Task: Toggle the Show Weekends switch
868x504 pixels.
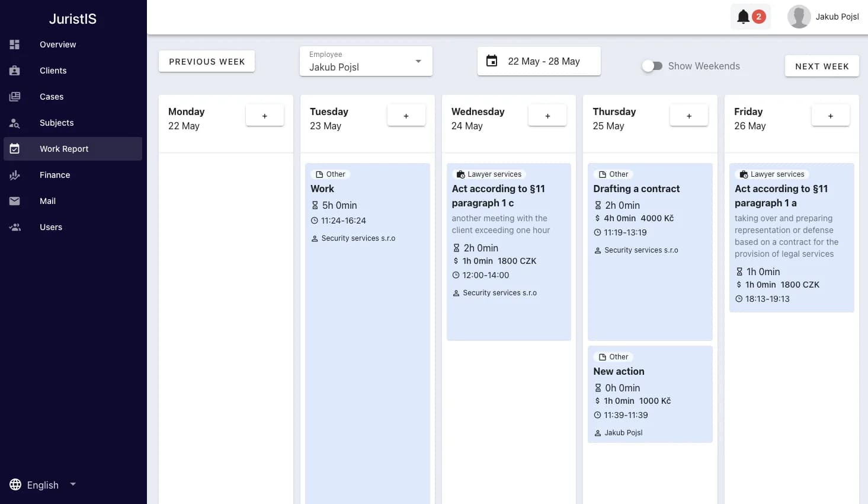Action: pos(652,66)
